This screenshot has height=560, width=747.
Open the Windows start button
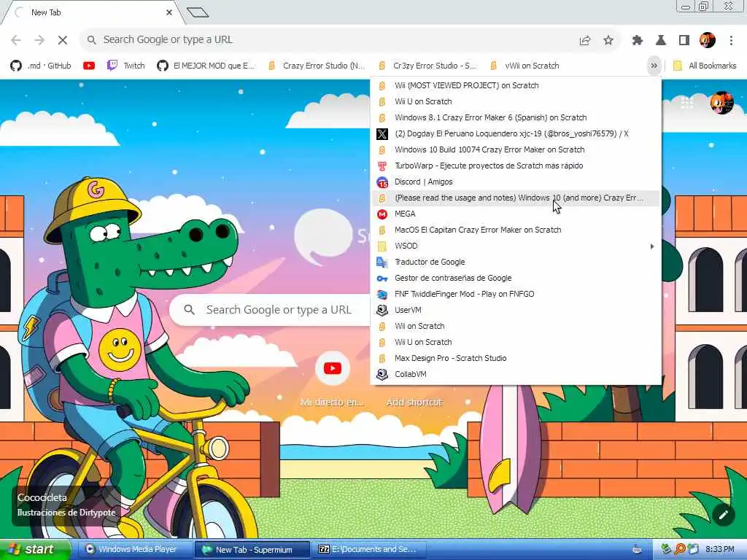(34, 550)
